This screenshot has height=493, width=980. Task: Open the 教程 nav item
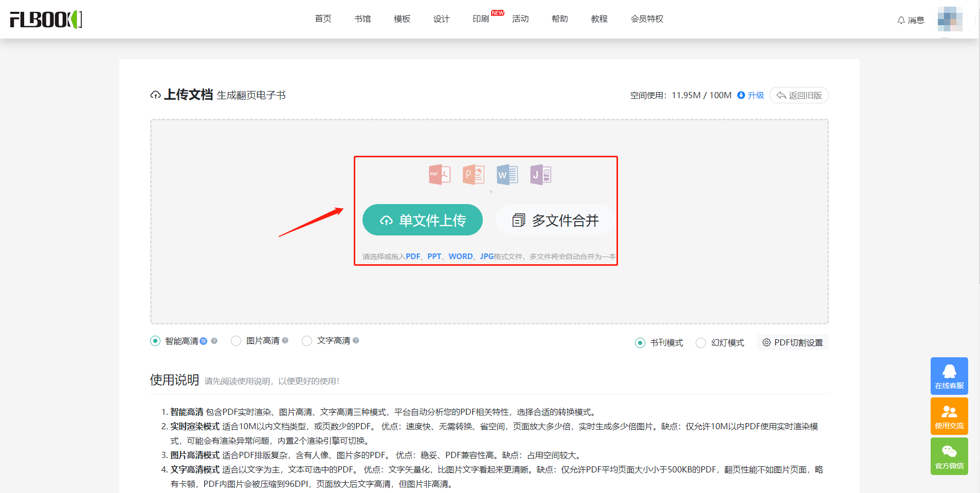coord(599,19)
